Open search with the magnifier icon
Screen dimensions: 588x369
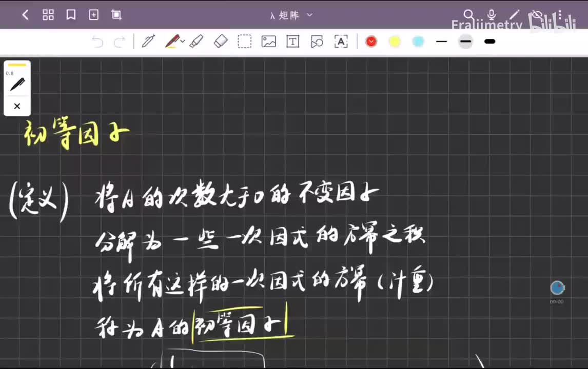(468, 15)
